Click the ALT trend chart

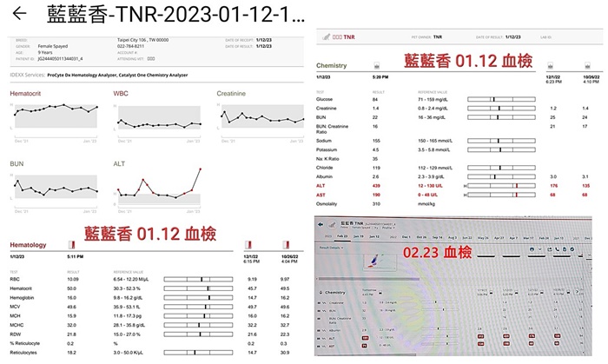click(157, 188)
